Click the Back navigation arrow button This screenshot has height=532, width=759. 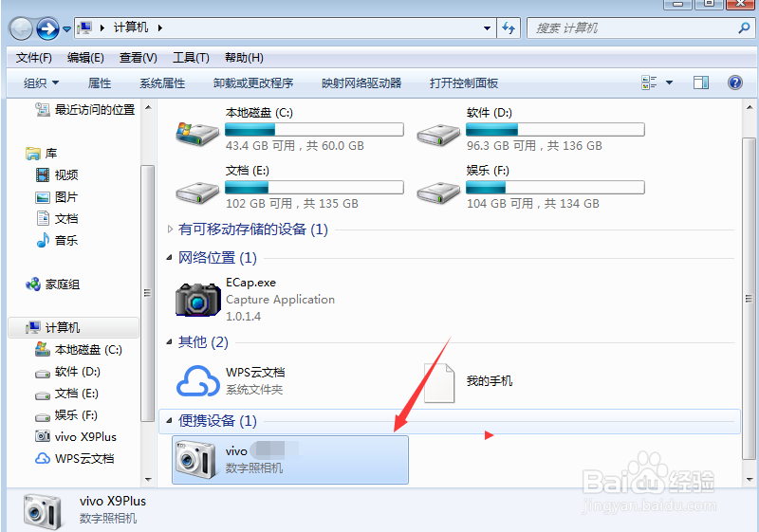21,29
